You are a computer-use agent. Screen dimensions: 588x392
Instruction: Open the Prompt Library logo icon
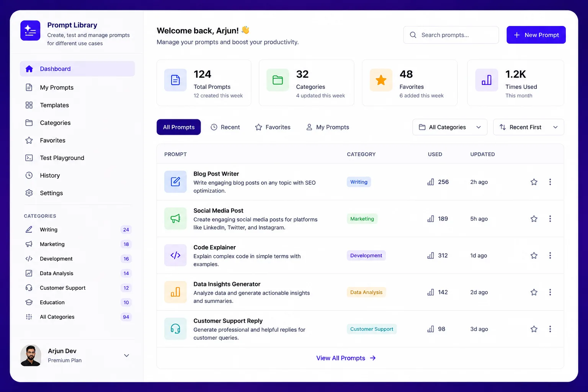click(30, 31)
